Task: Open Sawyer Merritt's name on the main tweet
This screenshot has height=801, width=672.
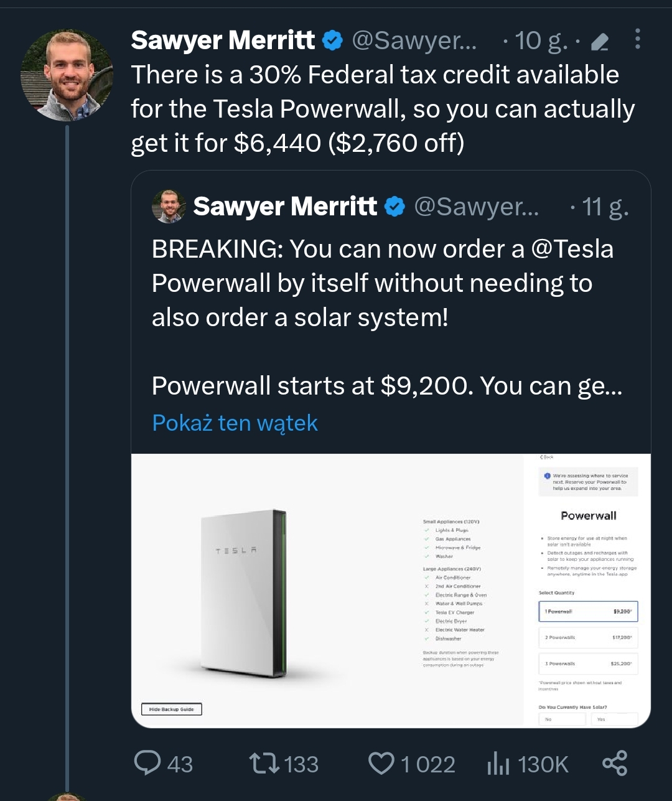Action: pos(223,41)
